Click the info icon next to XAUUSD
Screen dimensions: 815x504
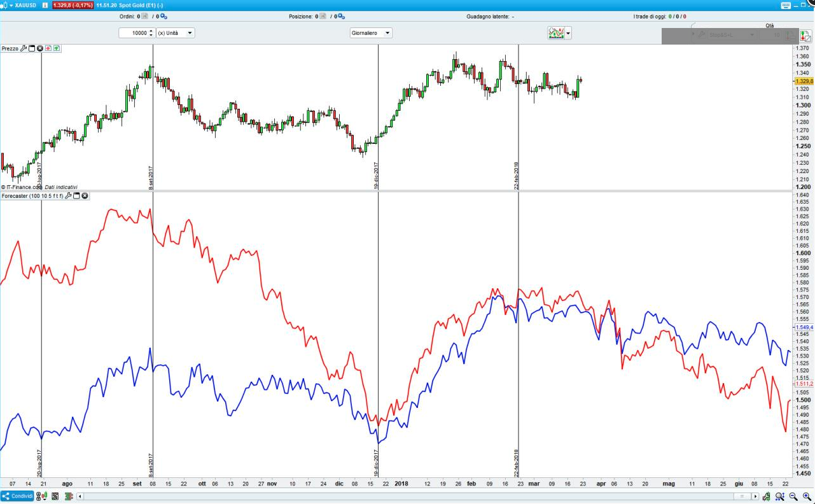(45, 5)
